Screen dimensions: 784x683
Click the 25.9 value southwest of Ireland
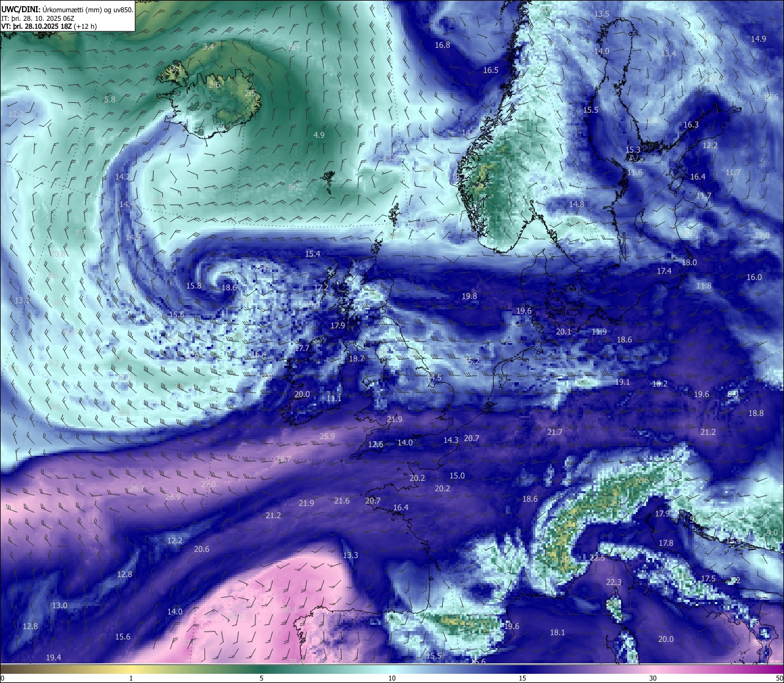pyautogui.click(x=327, y=437)
